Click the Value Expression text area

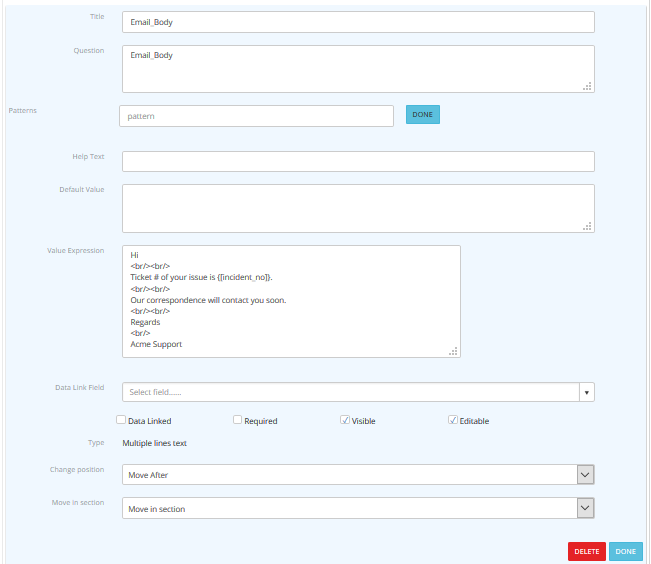pyautogui.click(x=291, y=301)
